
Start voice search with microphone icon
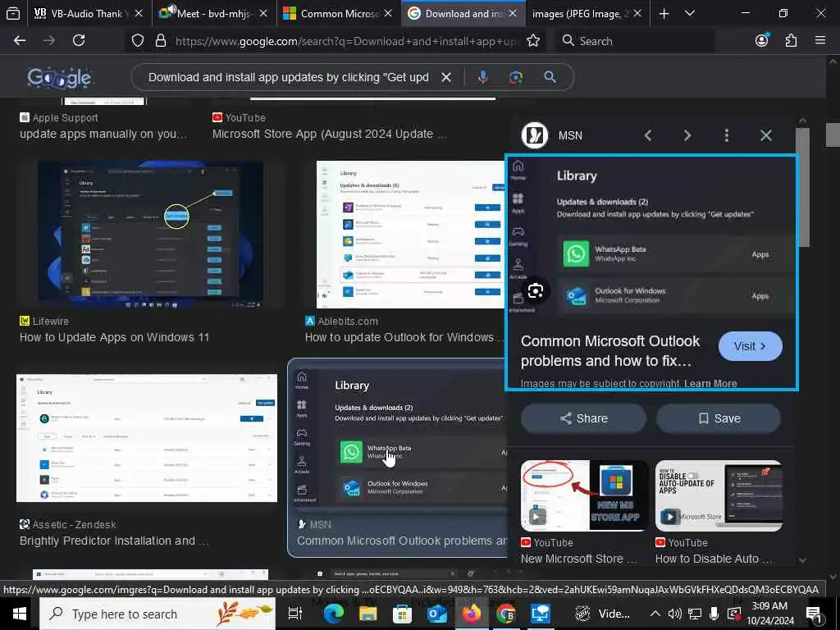pos(482,77)
